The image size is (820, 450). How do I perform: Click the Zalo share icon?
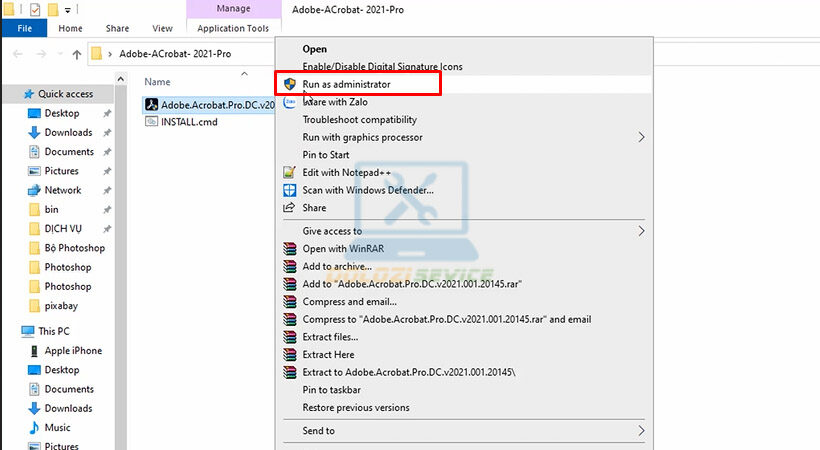290,102
